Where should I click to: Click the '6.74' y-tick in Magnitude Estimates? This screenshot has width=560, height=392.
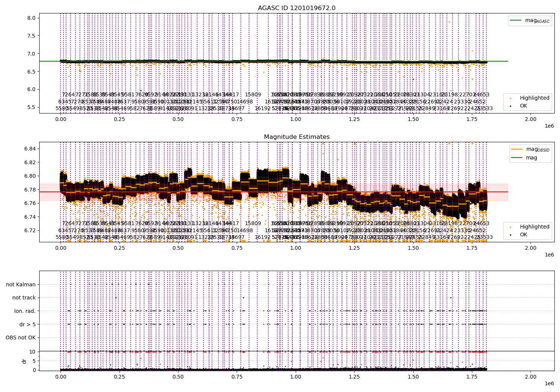click(x=30, y=217)
